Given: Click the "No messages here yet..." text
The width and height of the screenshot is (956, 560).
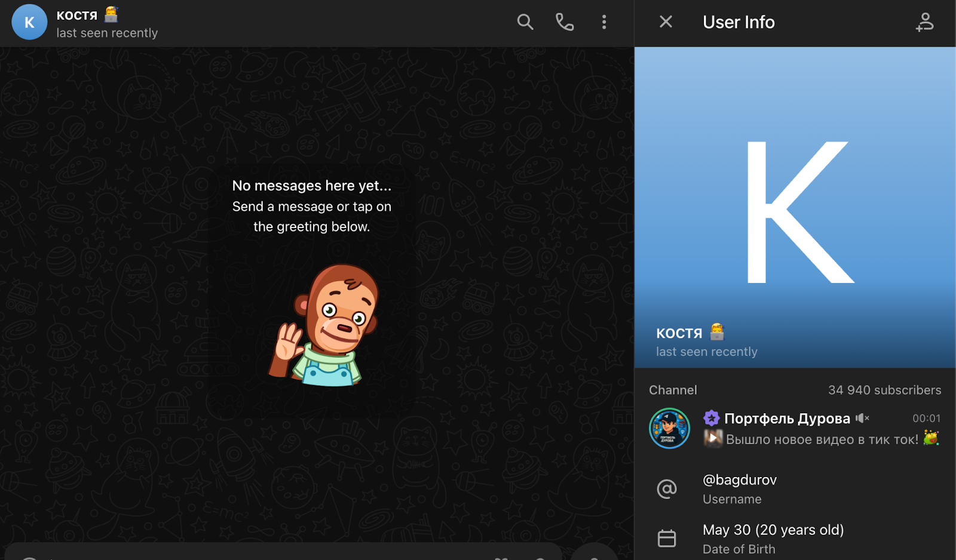Looking at the screenshot, I should (x=312, y=186).
